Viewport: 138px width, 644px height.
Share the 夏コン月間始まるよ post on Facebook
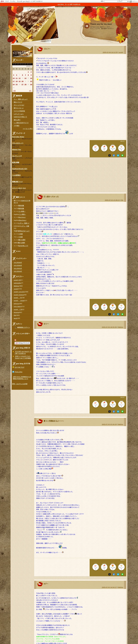pos(114,574)
